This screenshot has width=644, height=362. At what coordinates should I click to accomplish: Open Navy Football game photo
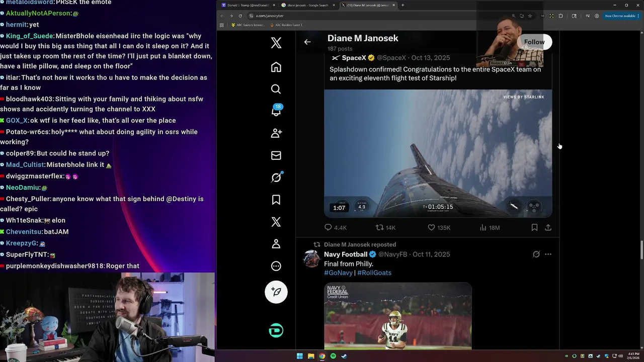398,316
